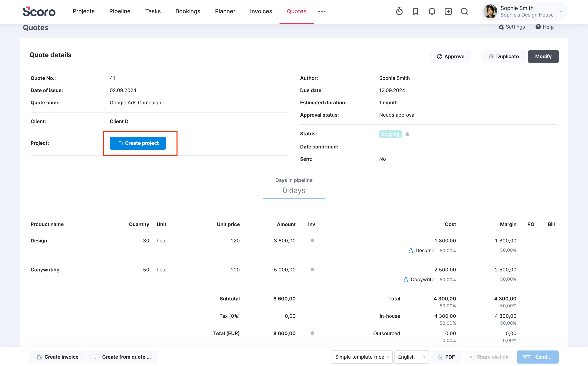The width and height of the screenshot is (588, 366).
Task: Open the Simple template dropdown
Action: [362, 357]
